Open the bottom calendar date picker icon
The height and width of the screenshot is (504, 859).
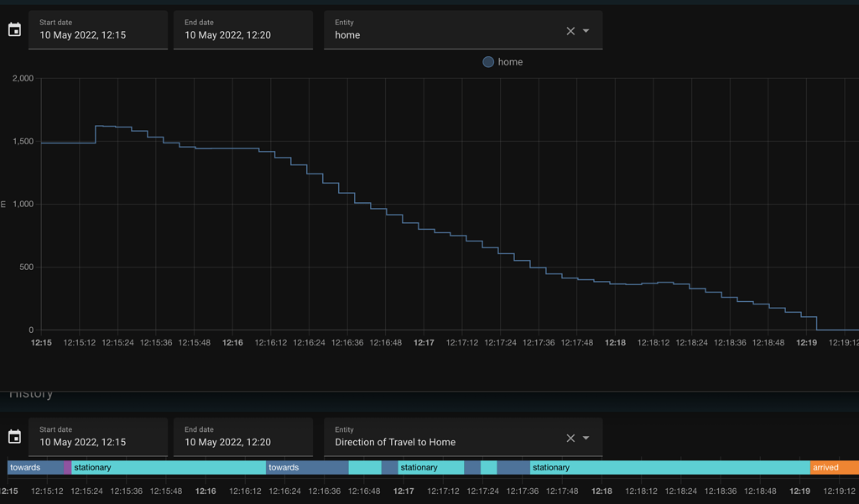point(13,436)
